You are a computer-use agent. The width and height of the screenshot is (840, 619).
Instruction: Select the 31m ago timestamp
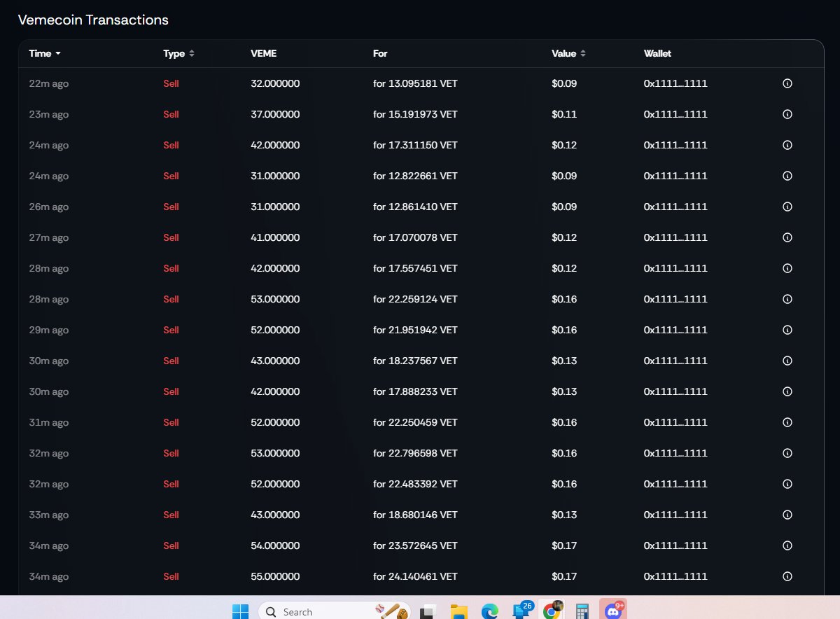pos(49,423)
